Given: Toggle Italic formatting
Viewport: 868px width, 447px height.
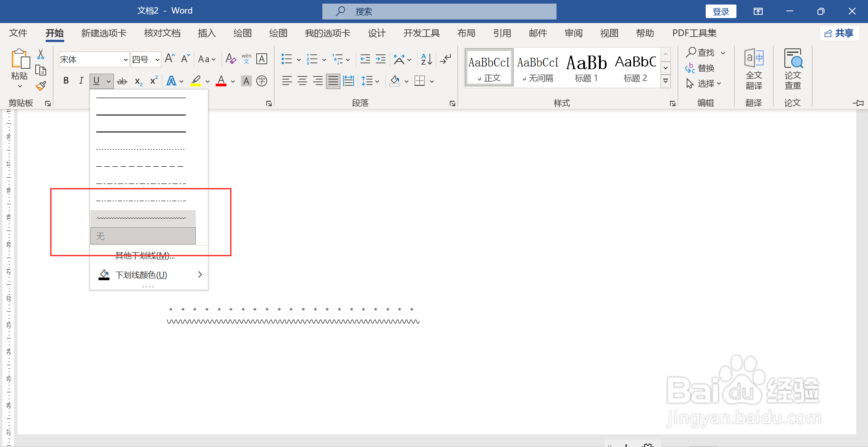Looking at the screenshot, I should coord(81,81).
